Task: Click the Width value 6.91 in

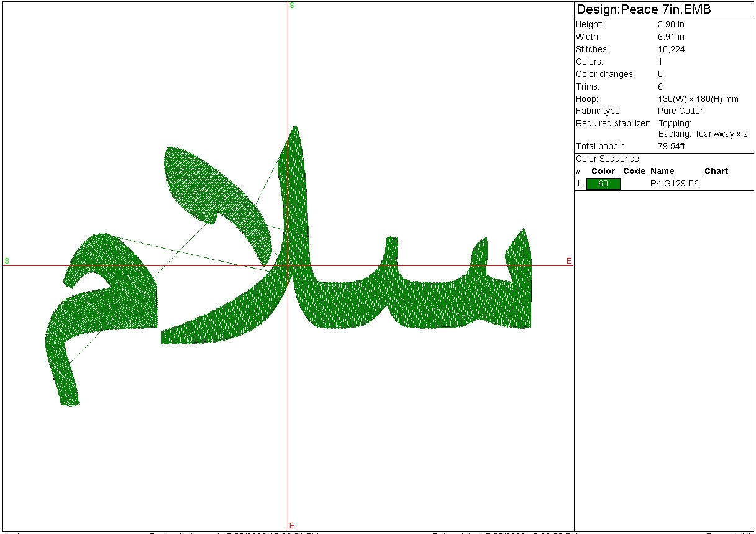Action: coord(671,37)
